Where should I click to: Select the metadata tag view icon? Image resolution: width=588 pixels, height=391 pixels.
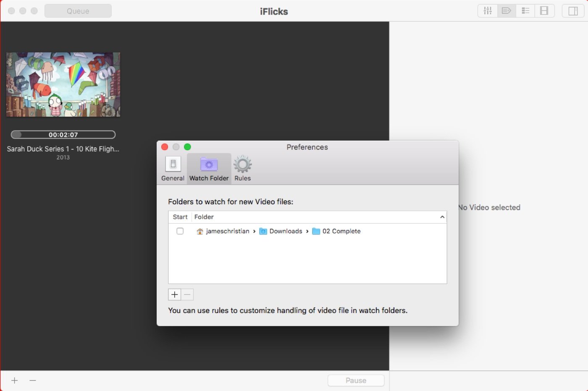(507, 11)
